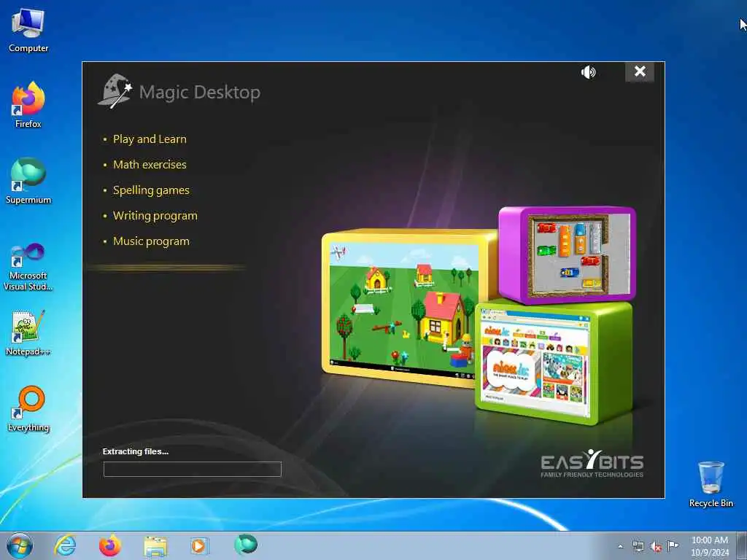Viewport: 747px width, 560px height.
Task: Select the Notepad++ desktop shortcut
Action: [x=28, y=332]
